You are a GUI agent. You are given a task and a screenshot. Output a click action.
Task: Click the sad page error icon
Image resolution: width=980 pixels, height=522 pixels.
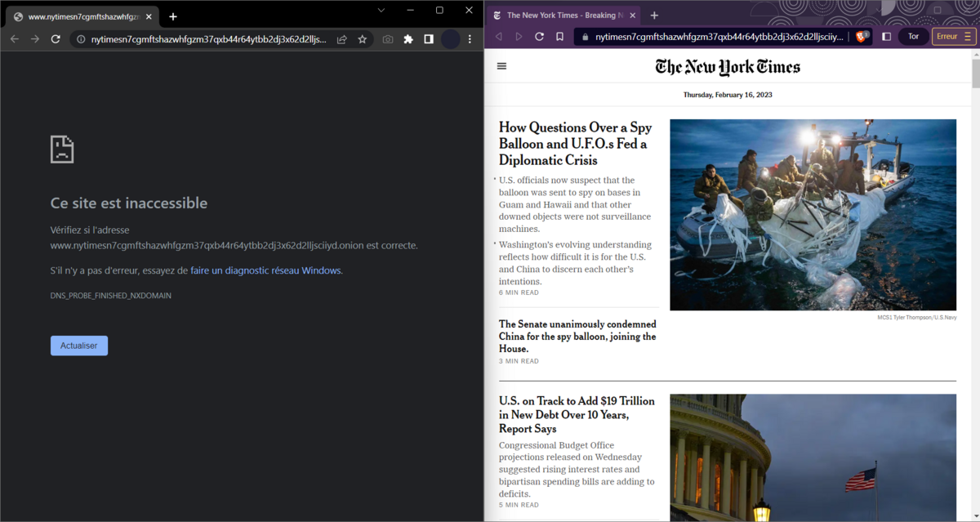[x=62, y=149]
